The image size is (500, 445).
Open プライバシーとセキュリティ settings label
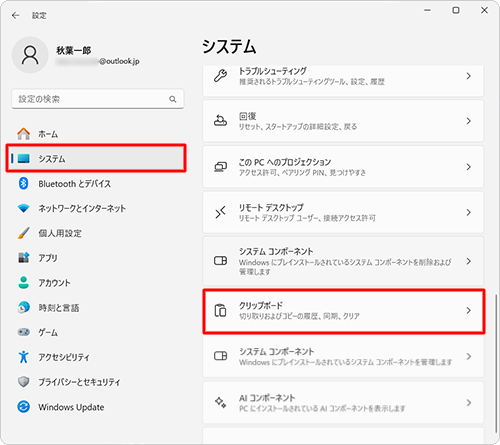[79, 382]
